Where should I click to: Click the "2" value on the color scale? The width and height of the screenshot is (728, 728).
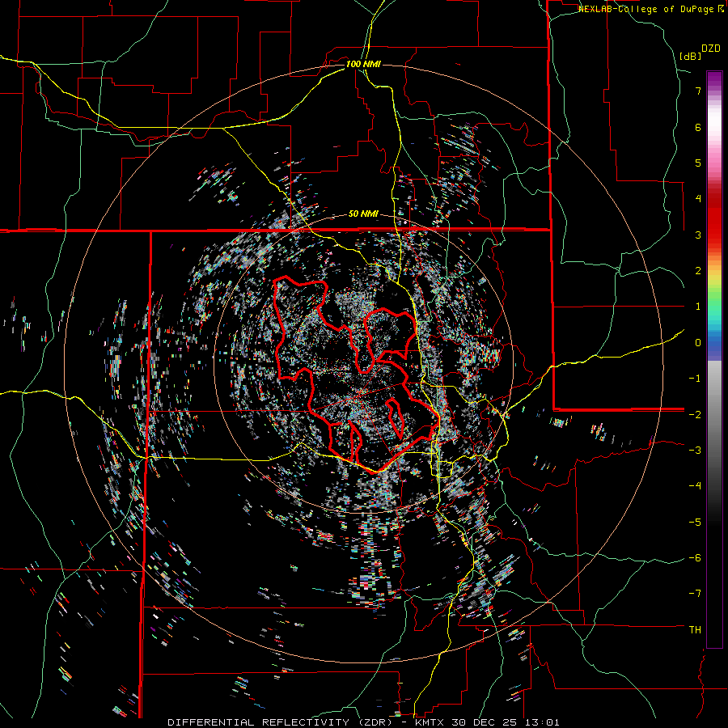click(698, 271)
